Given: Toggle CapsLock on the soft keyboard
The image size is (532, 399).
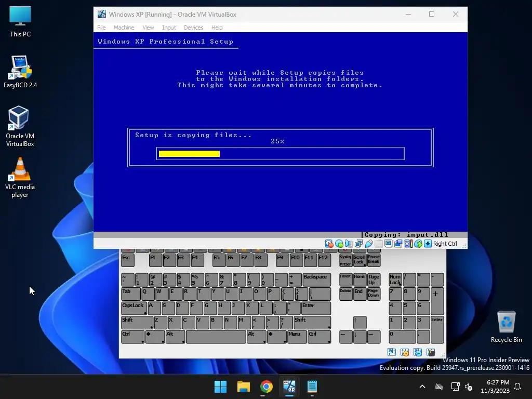Looking at the screenshot, I should pyautogui.click(x=134, y=308).
